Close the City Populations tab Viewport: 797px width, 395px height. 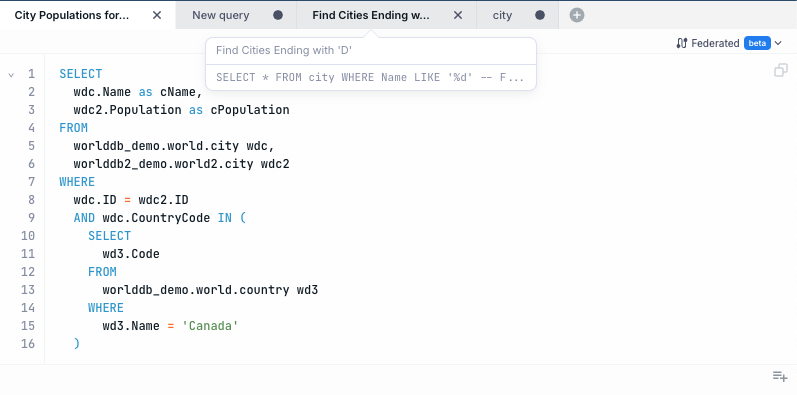[157, 15]
